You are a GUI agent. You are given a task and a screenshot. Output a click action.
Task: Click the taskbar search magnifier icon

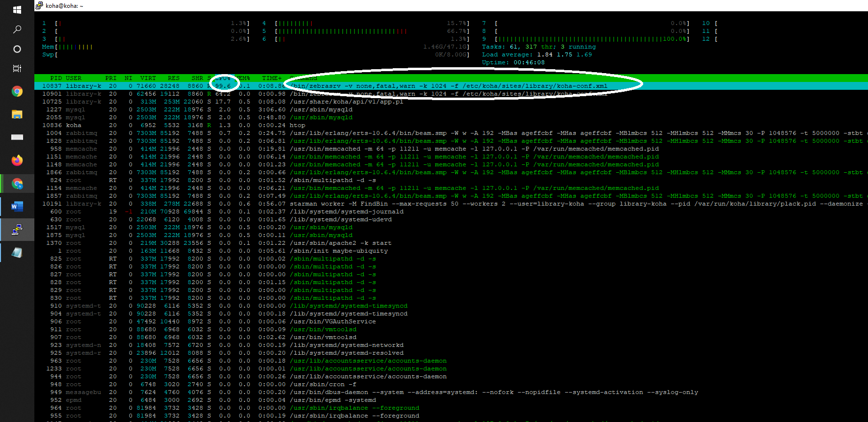[x=17, y=29]
